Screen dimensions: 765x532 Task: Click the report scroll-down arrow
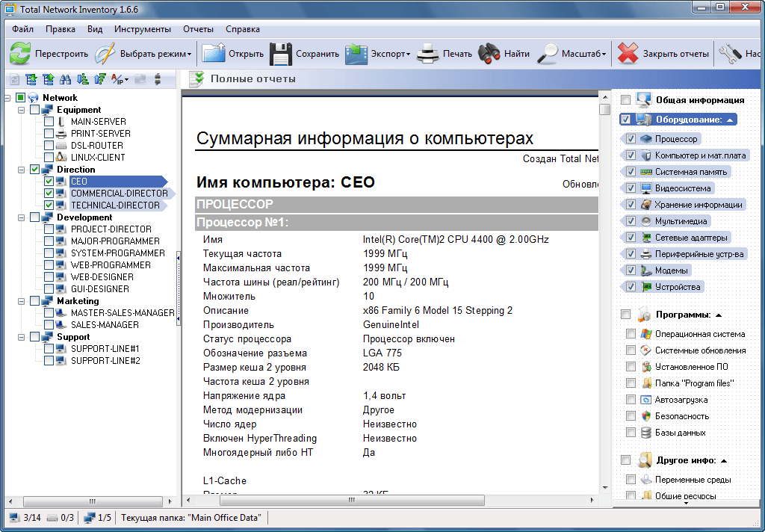(605, 487)
